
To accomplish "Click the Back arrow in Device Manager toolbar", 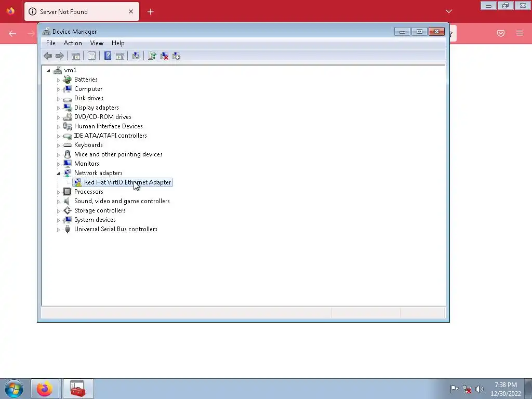I will coord(48,56).
